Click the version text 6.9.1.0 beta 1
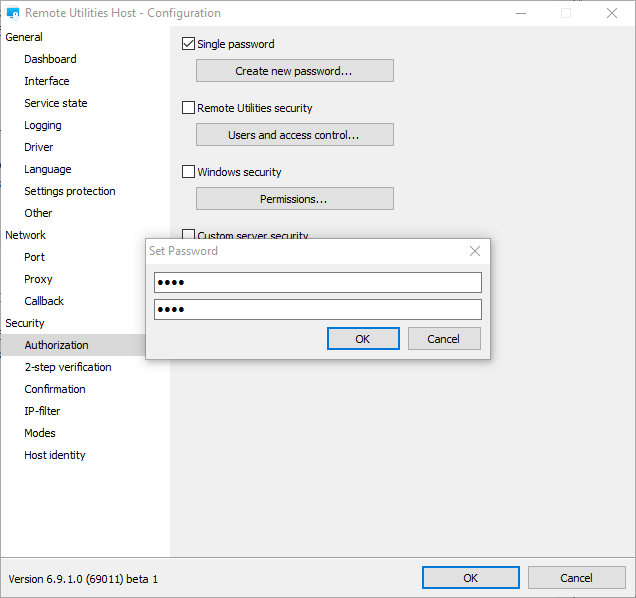This screenshot has width=636, height=598. pyautogui.click(x=83, y=579)
